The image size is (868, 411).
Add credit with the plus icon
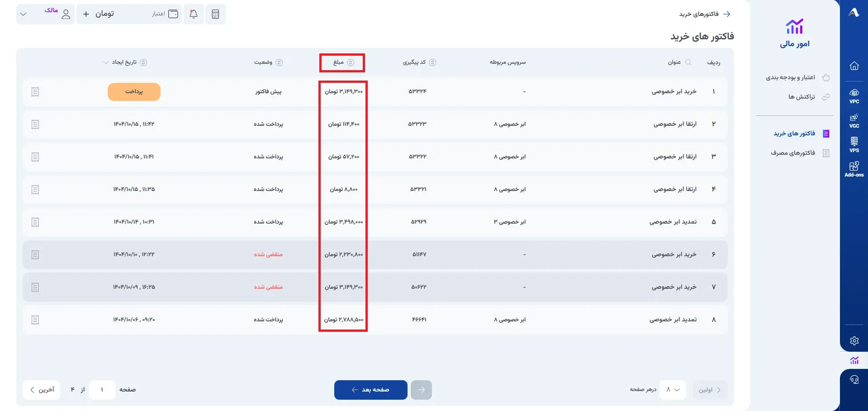pyautogui.click(x=86, y=14)
